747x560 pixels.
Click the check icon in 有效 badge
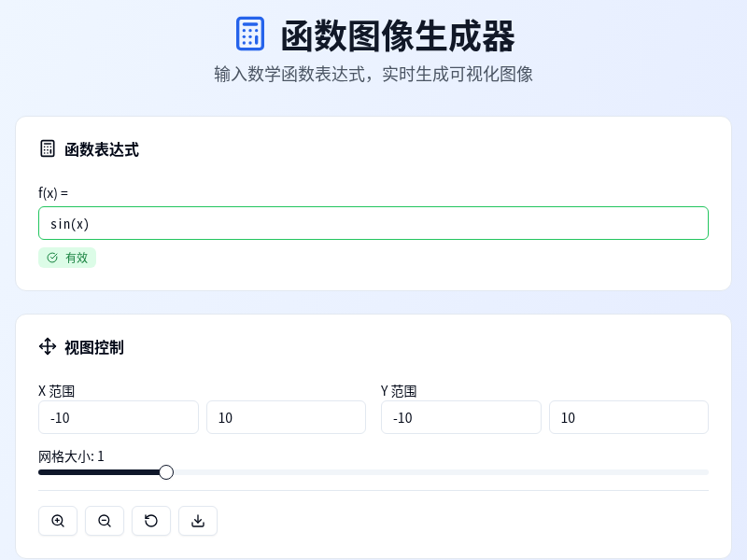[52, 258]
